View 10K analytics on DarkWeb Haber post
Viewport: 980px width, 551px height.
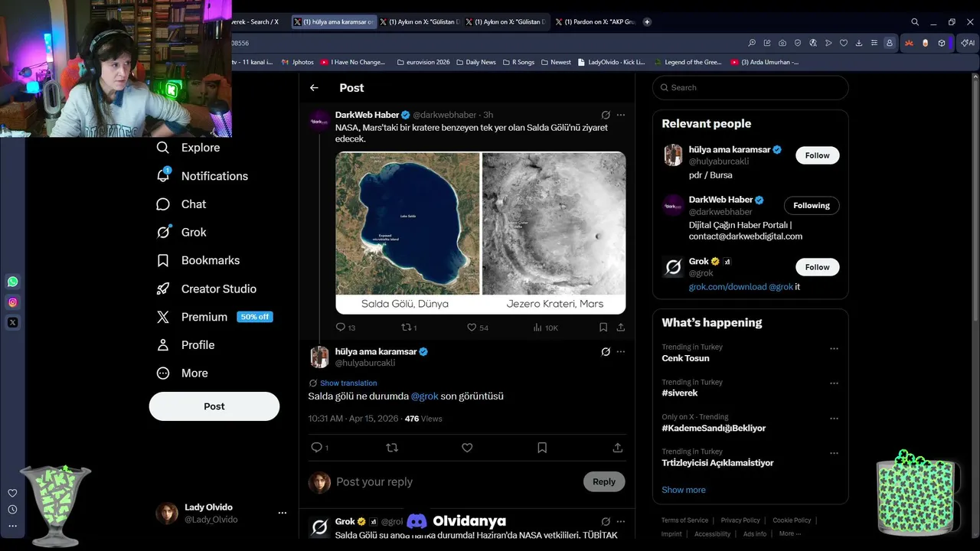coord(545,328)
